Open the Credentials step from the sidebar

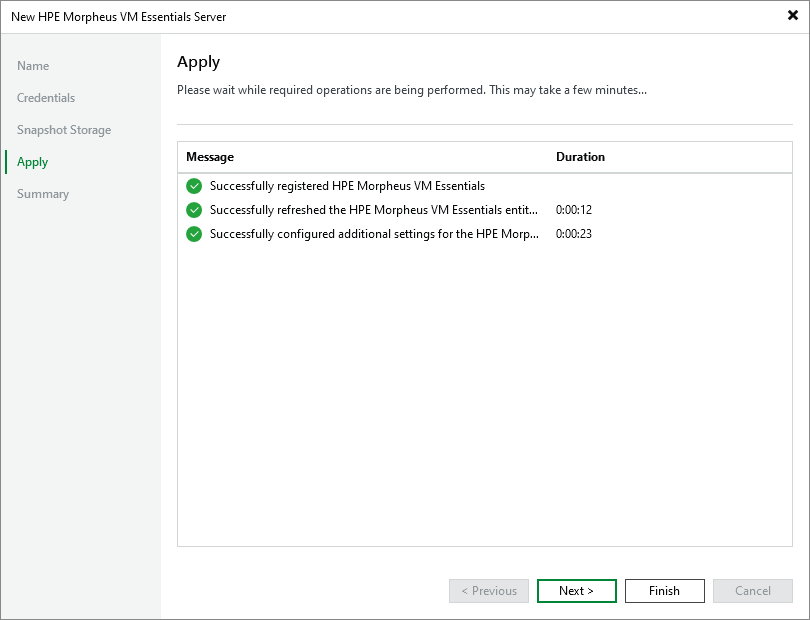46,98
